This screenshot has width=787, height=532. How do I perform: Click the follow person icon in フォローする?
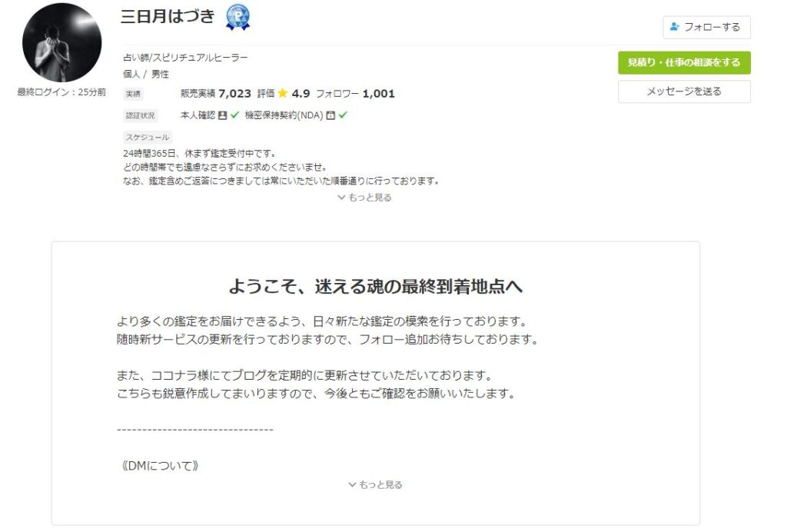coord(675,27)
